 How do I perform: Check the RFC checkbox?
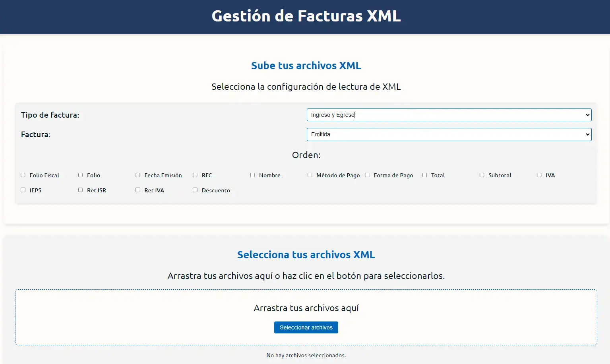pos(195,175)
